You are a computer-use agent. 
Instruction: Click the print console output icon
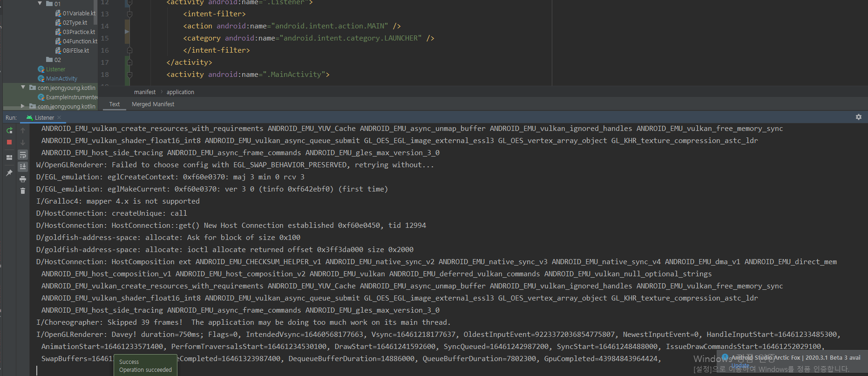click(23, 179)
